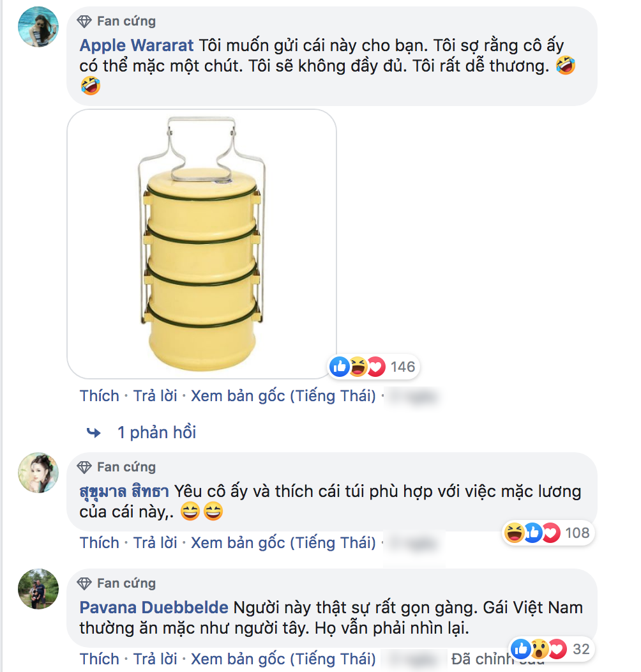View the 146 reactions on the lunchbox comment
This screenshot has height=672, width=641.
pos(373,367)
